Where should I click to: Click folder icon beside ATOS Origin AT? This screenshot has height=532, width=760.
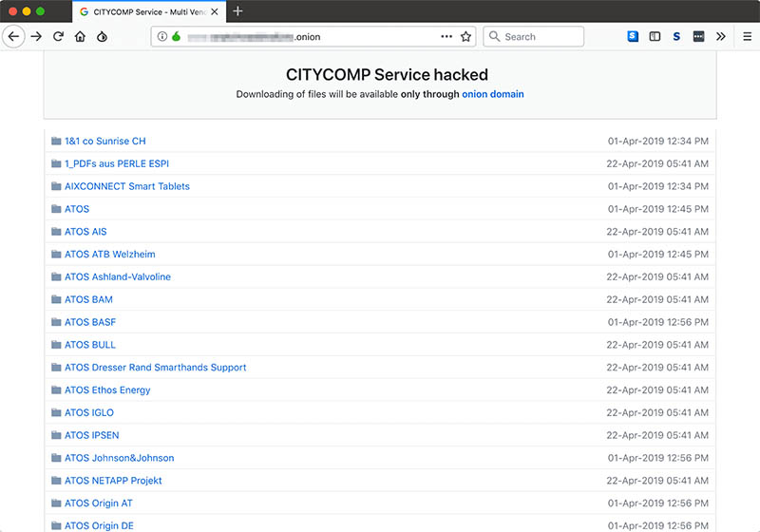(x=56, y=503)
